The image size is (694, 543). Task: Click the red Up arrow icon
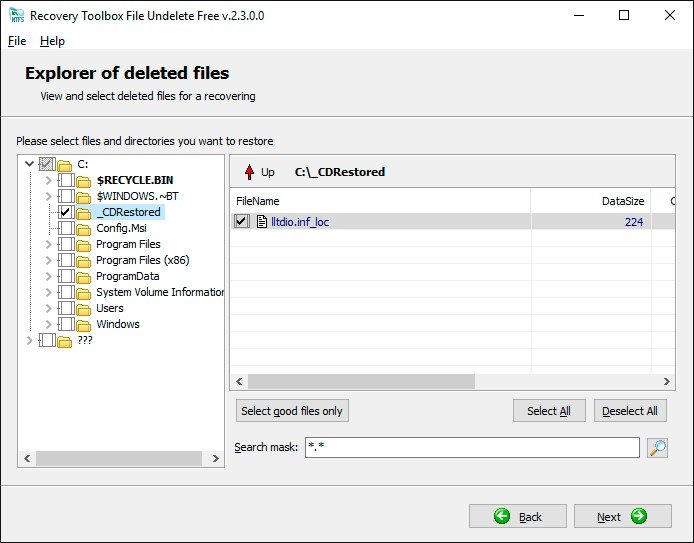pos(249,172)
